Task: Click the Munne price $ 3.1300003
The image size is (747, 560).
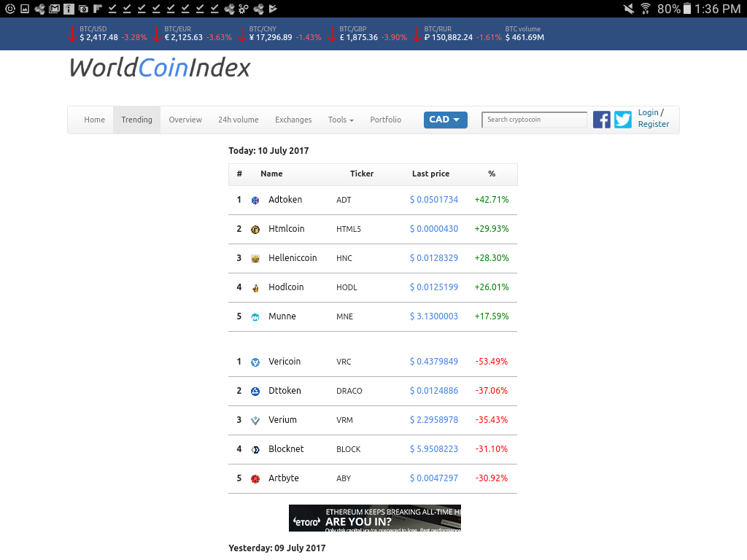Action: (x=434, y=316)
